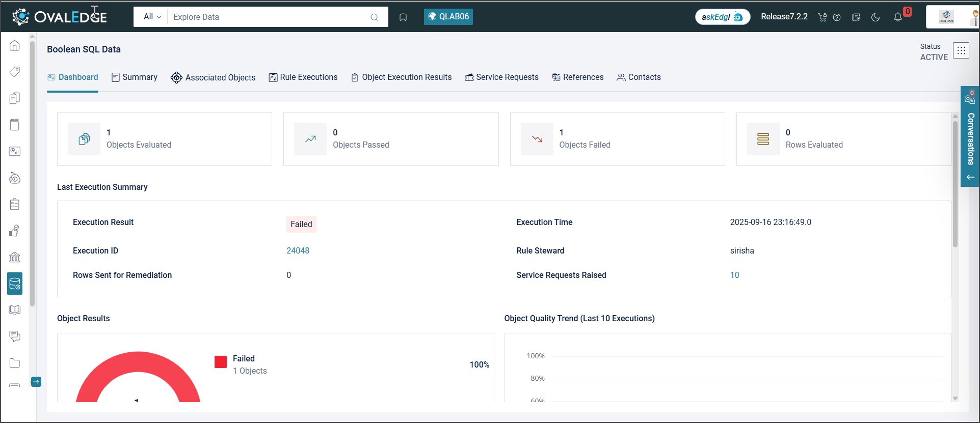980x423 pixels.
Task: Click the red Failed legend swatch
Action: [221, 362]
